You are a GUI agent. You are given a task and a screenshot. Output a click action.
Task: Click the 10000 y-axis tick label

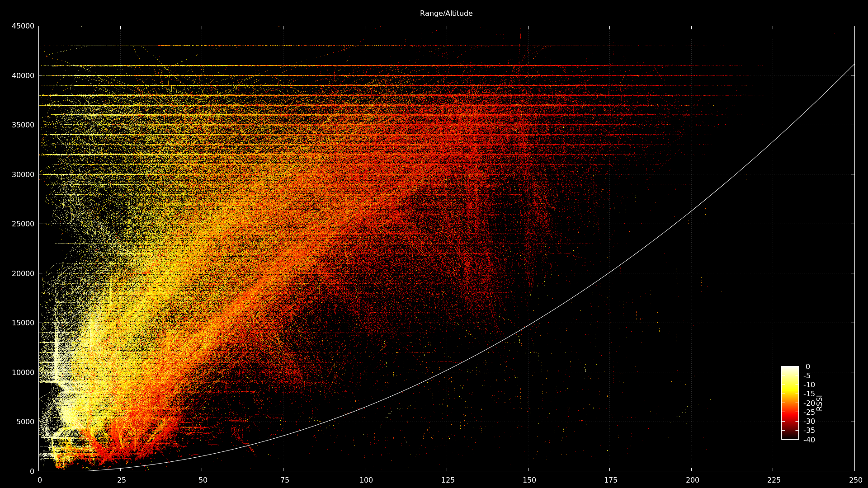(x=23, y=372)
